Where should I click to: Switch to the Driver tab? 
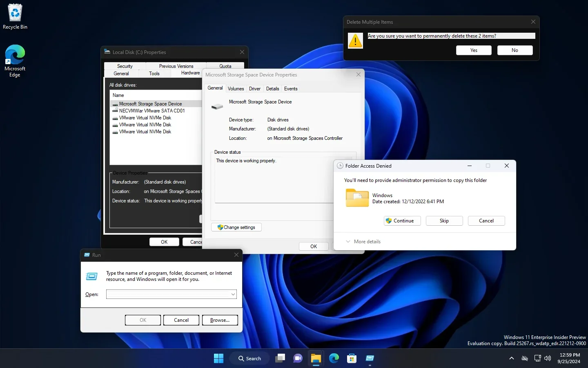pos(255,89)
